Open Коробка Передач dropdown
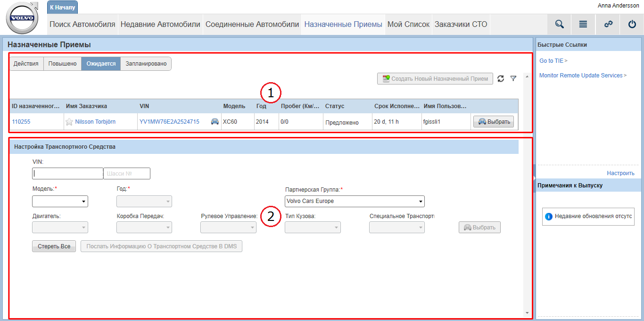 pyautogui.click(x=144, y=228)
